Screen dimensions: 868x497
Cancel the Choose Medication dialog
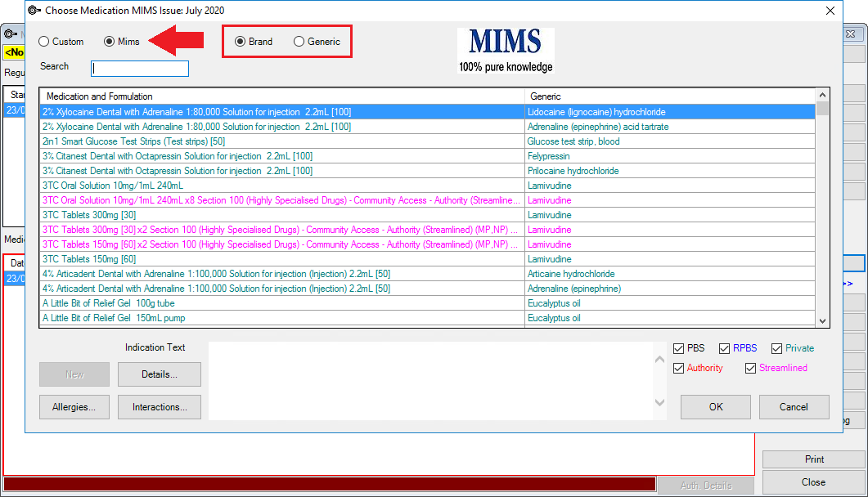794,407
